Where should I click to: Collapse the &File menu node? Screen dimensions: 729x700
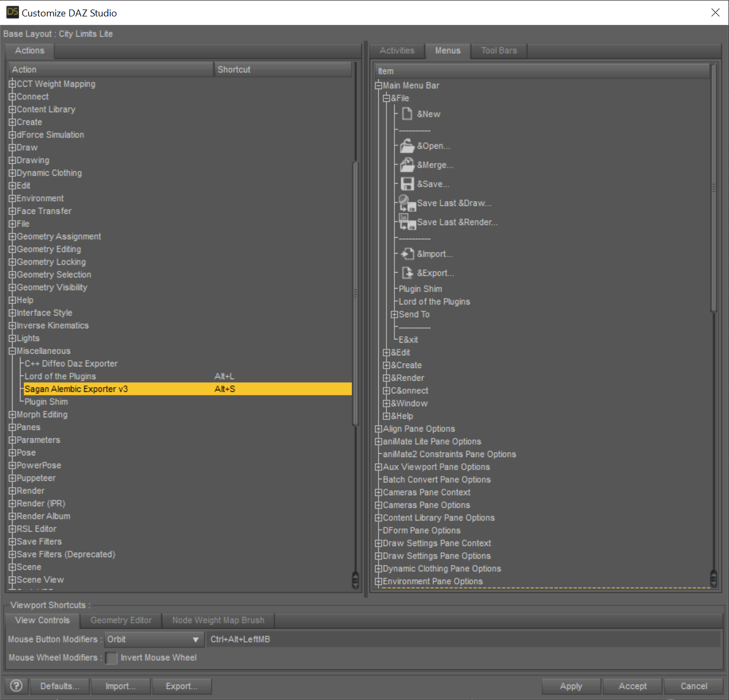tap(386, 98)
